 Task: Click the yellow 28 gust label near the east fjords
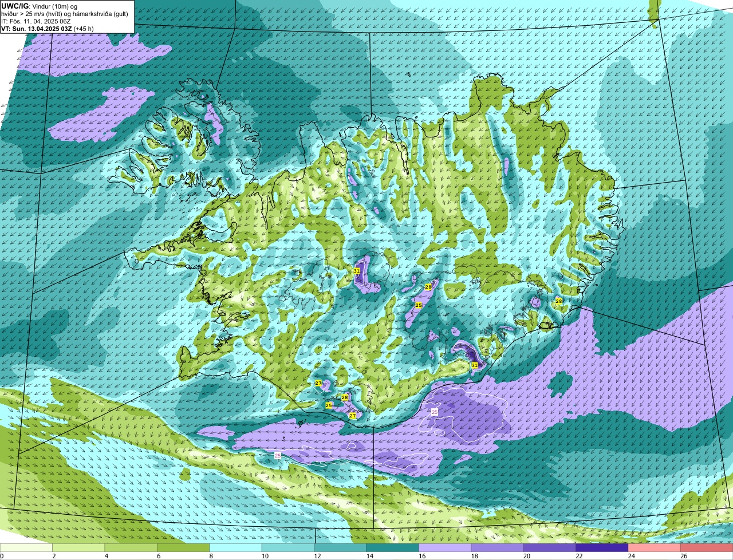pyautogui.click(x=558, y=301)
